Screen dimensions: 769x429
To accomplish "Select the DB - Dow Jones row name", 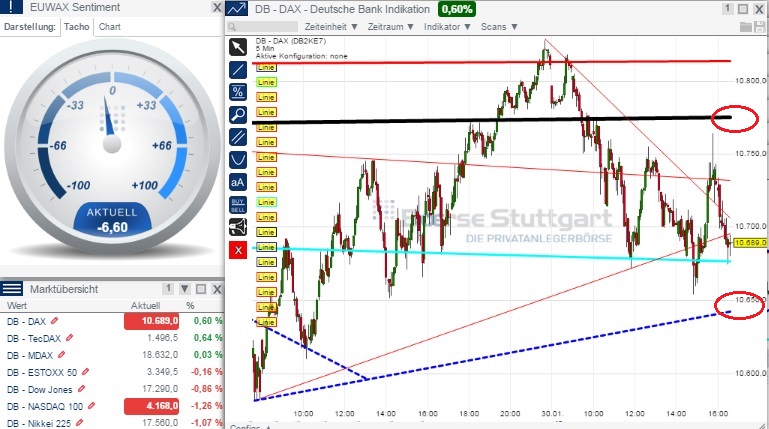I will 40,390.
